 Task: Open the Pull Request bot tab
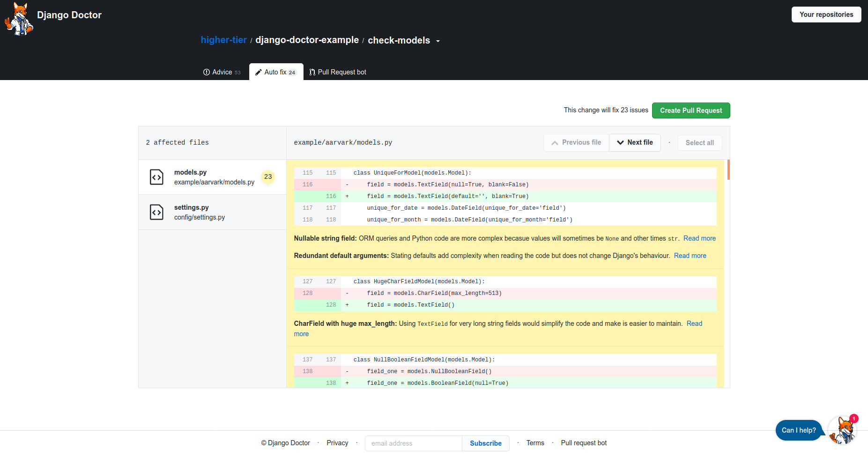(x=342, y=72)
